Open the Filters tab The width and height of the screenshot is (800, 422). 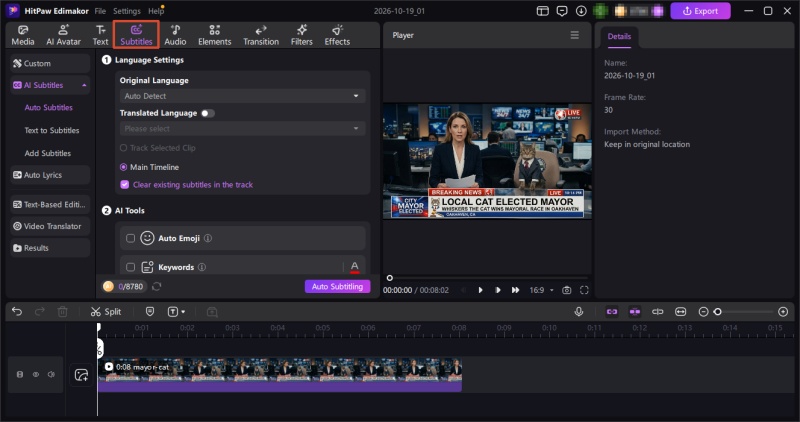(x=302, y=35)
